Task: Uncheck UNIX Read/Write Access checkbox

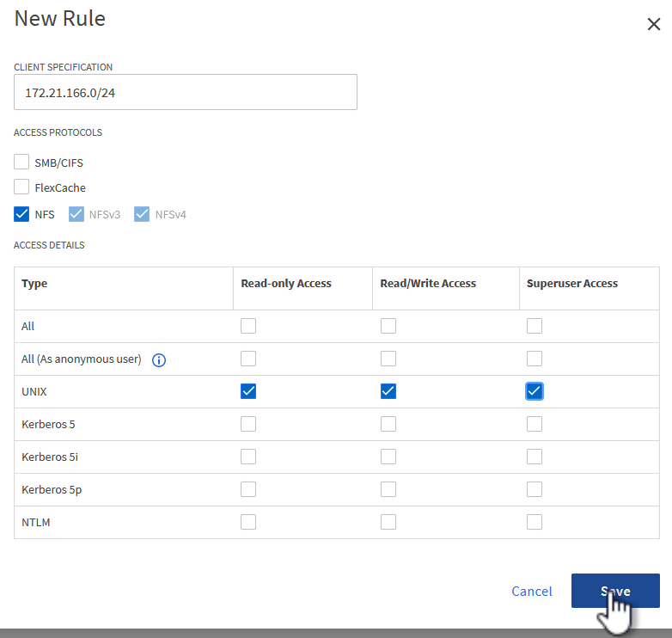Action: (388, 391)
